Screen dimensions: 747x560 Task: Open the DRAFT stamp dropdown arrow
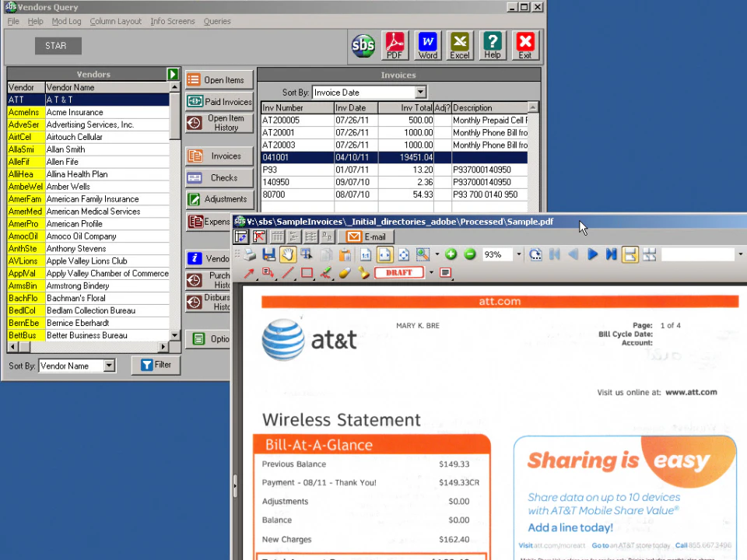tap(431, 273)
